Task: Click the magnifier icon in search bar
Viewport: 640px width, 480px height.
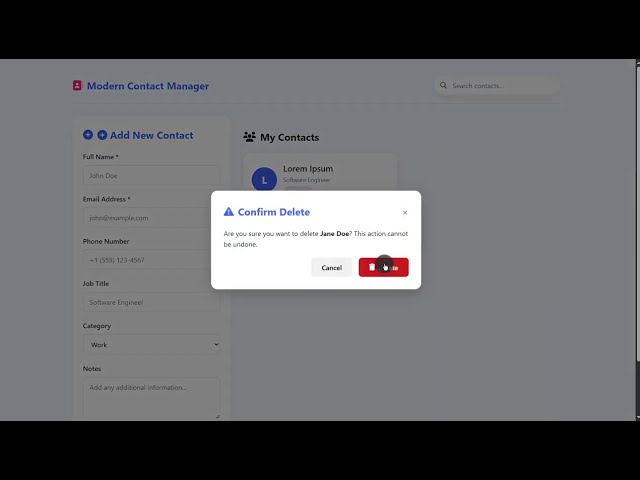Action: coord(443,85)
